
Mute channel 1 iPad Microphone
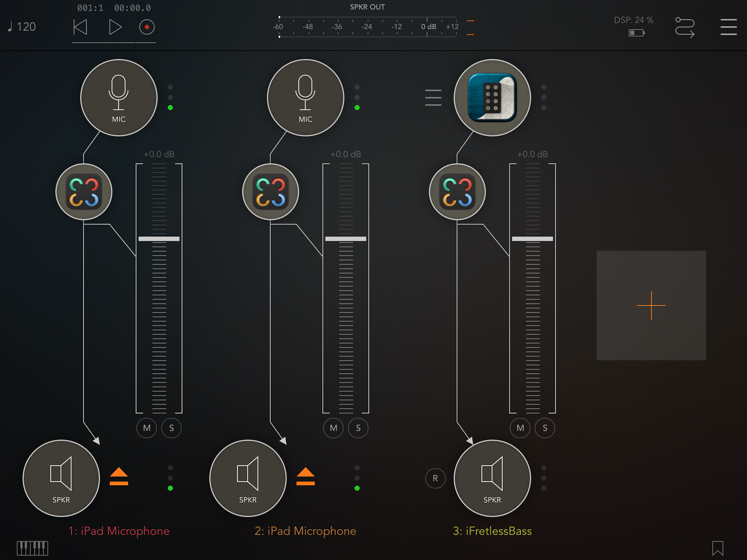coord(147,428)
